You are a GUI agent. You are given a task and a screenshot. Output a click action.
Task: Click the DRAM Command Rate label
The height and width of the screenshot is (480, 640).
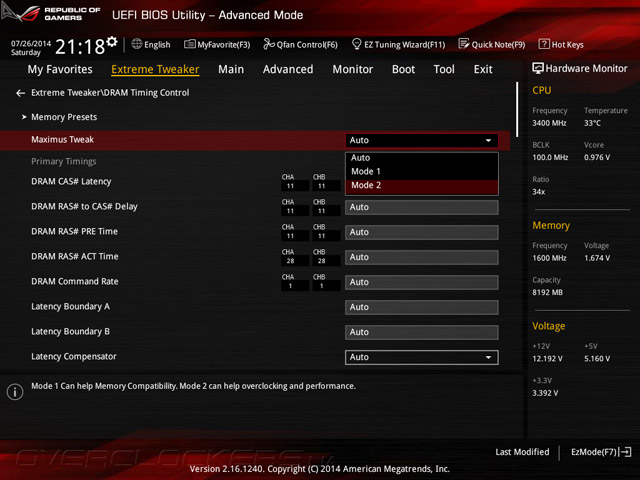75,282
